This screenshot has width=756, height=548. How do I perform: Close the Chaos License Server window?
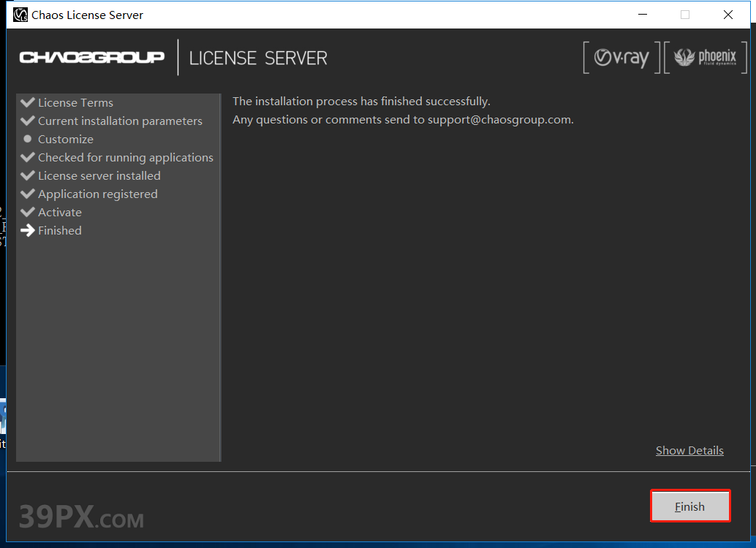(x=728, y=15)
